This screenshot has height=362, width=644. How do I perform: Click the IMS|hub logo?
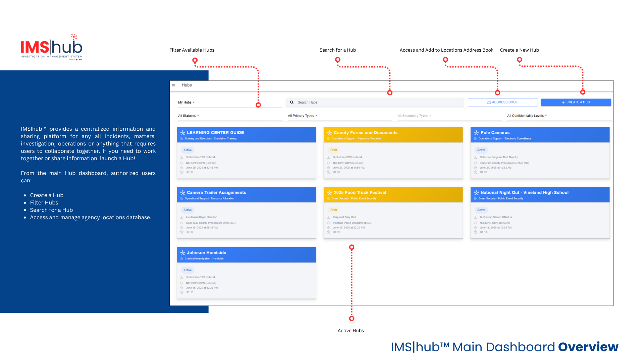[x=51, y=47]
